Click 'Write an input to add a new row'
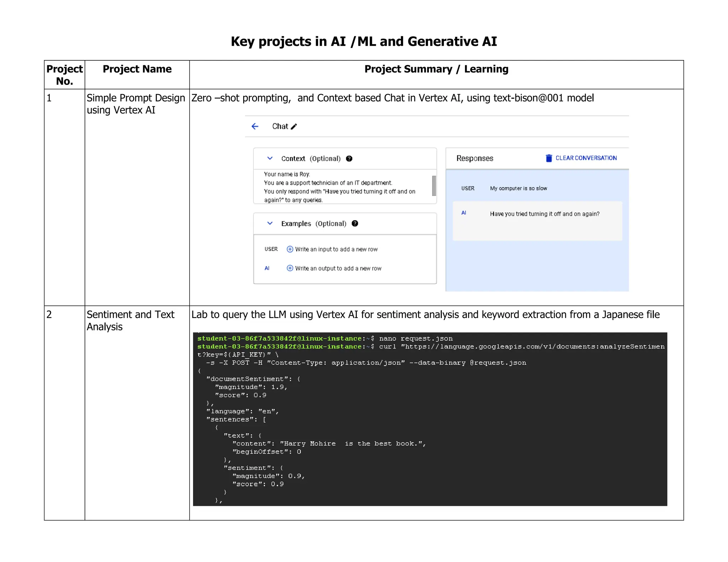Screen dimensions: 728x562 click(336, 249)
